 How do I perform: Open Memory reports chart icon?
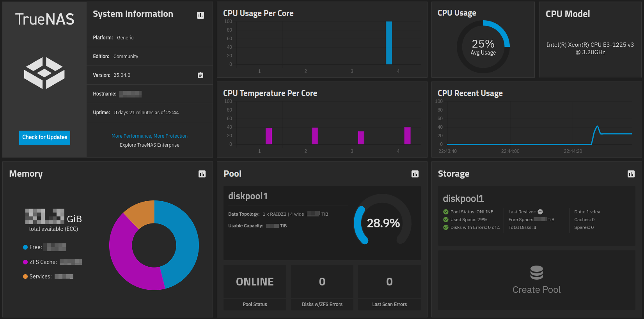point(202,174)
